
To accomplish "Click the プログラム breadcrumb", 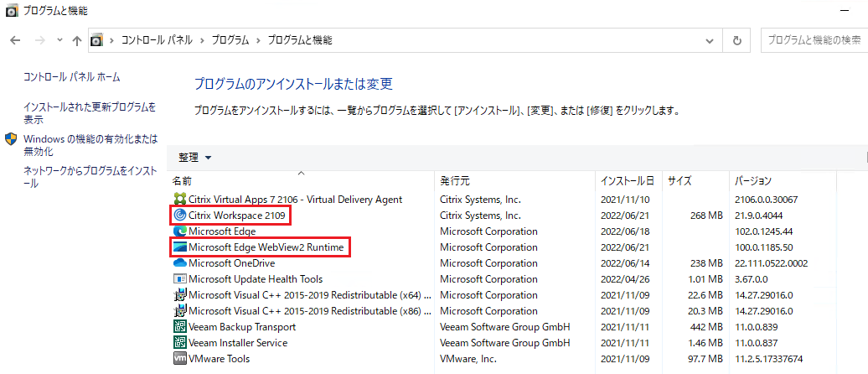I will pos(230,40).
